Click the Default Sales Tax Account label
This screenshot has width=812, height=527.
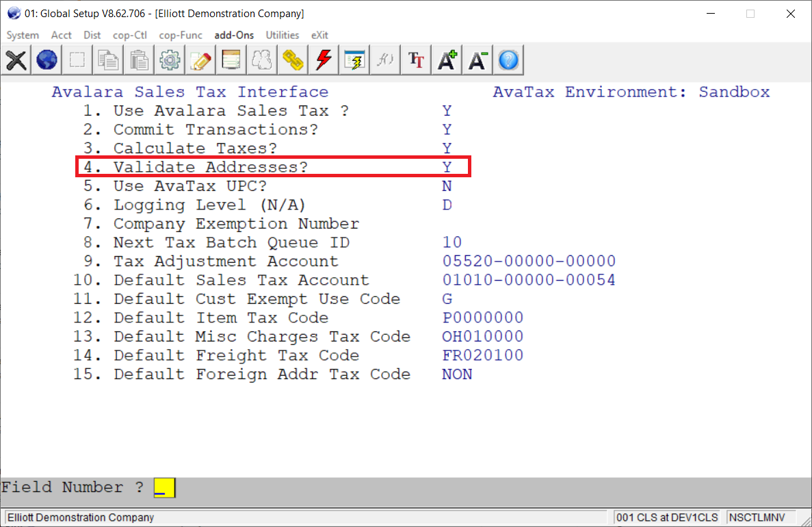[x=241, y=280]
